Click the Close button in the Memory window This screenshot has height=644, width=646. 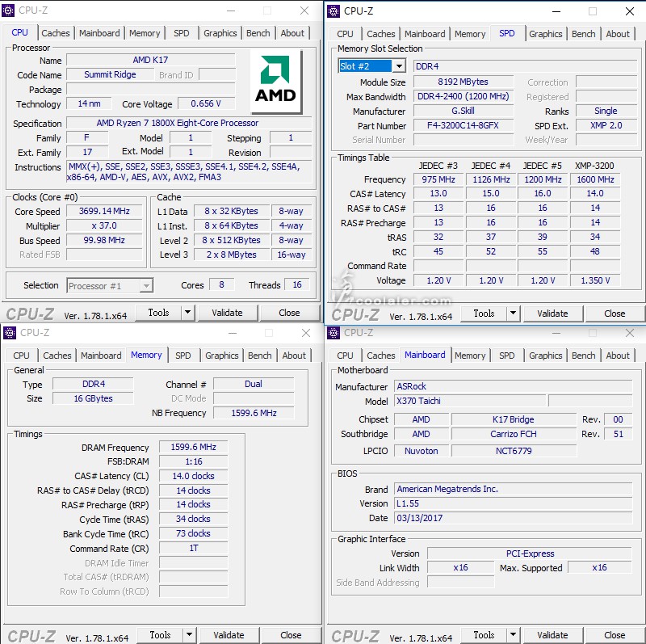291,635
